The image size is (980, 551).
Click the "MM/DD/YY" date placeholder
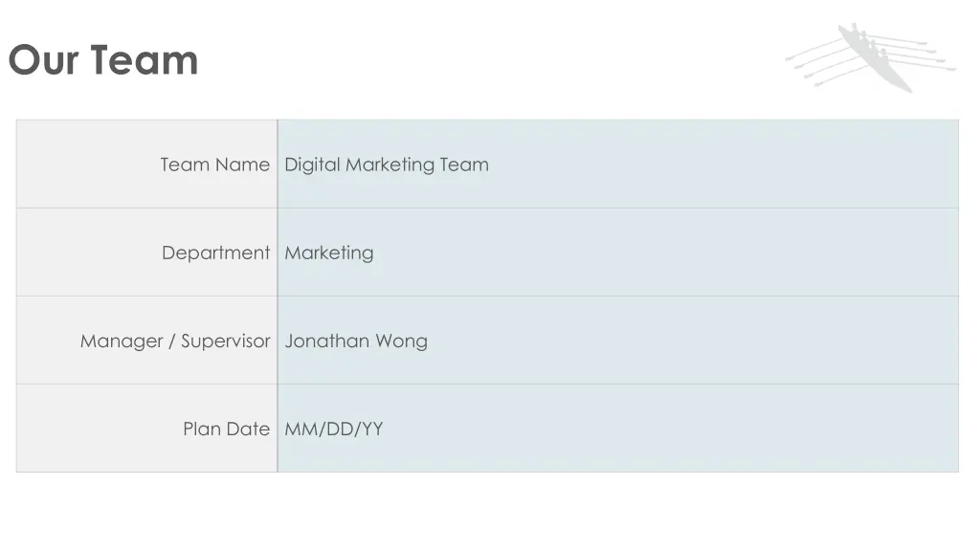[334, 429]
